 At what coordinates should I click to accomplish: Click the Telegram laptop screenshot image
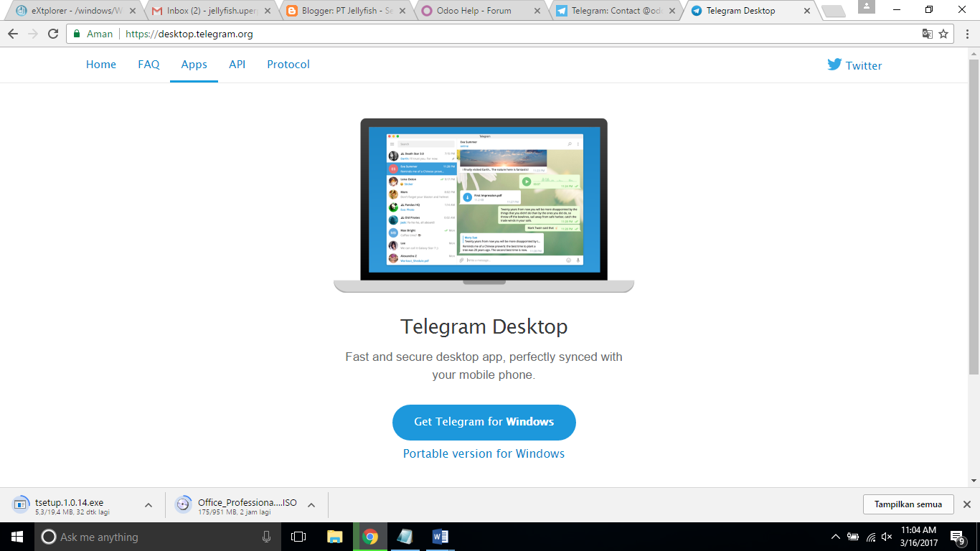coord(484,205)
